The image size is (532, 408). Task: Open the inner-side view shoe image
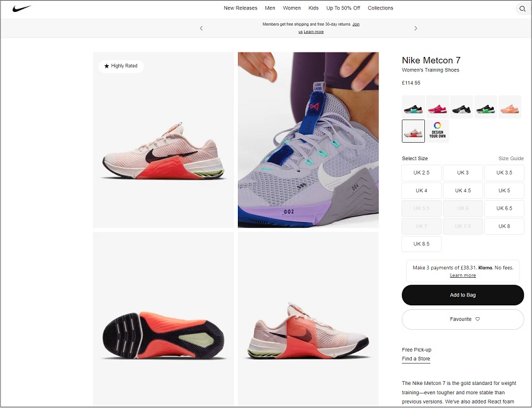tap(308, 319)
